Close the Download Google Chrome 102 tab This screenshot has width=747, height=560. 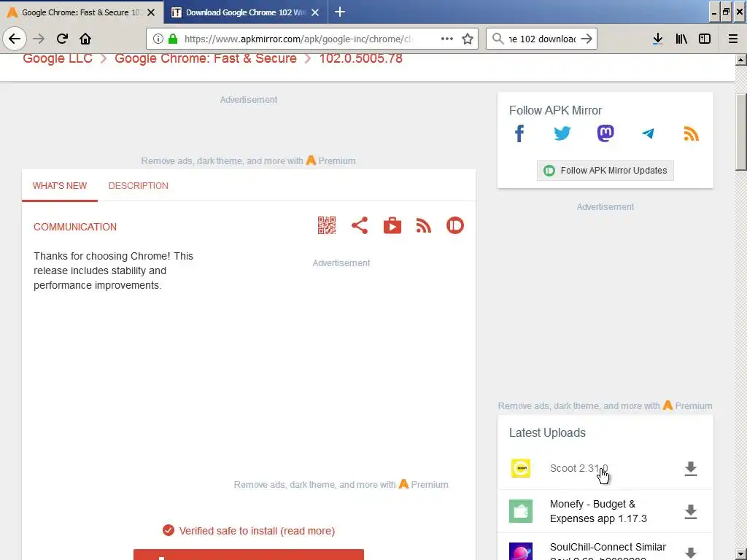click(315, 12)
